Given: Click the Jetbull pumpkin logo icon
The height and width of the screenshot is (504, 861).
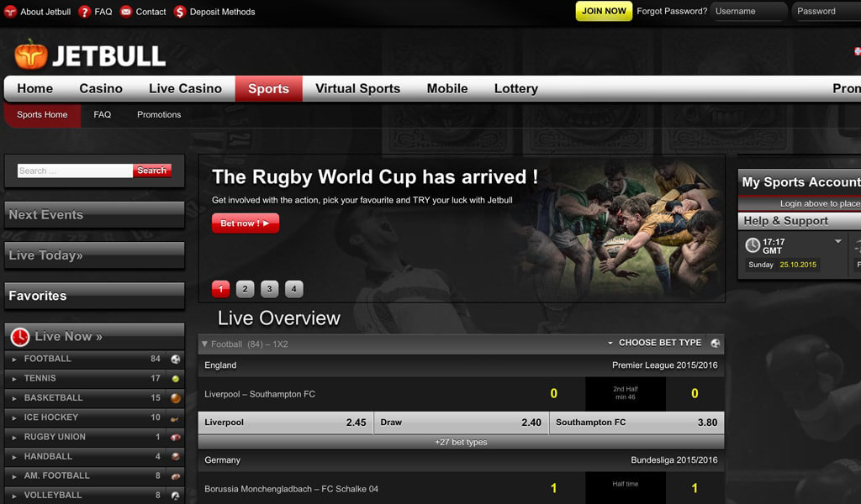Looking at the screenshot, I should point(31,55).
